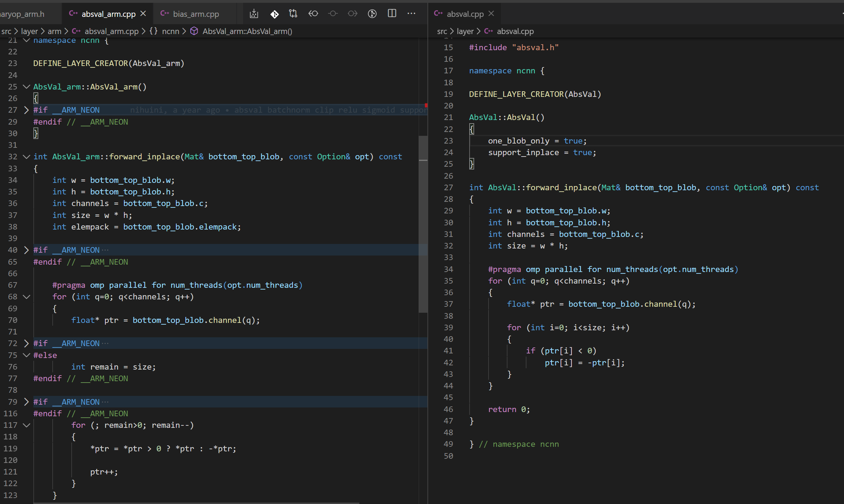Image resolution: width=844 pixels, height=504 pixels.
Task: Click the fold ellipsis after line 79 #if
Action: pyautogui.click(x=105, y=402)
